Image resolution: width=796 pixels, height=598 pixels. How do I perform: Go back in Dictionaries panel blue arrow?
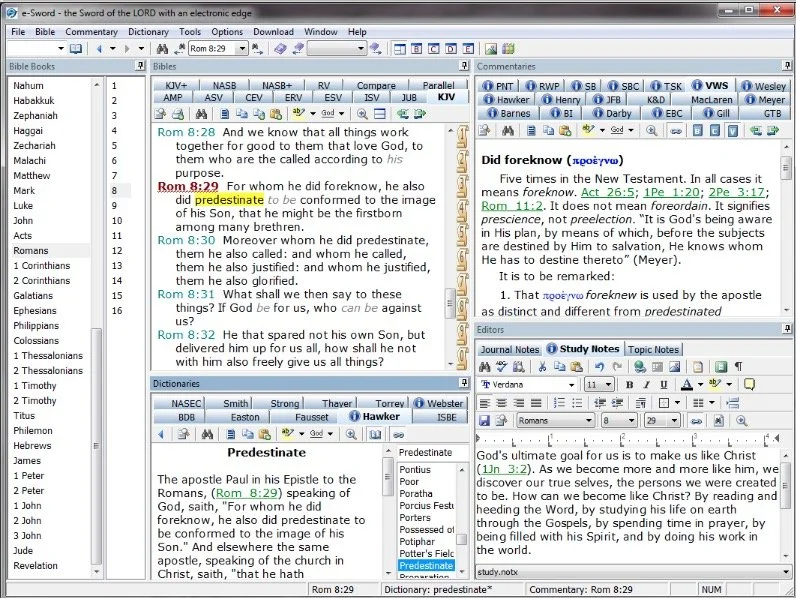pyautogui.click(x=161, y=435)
